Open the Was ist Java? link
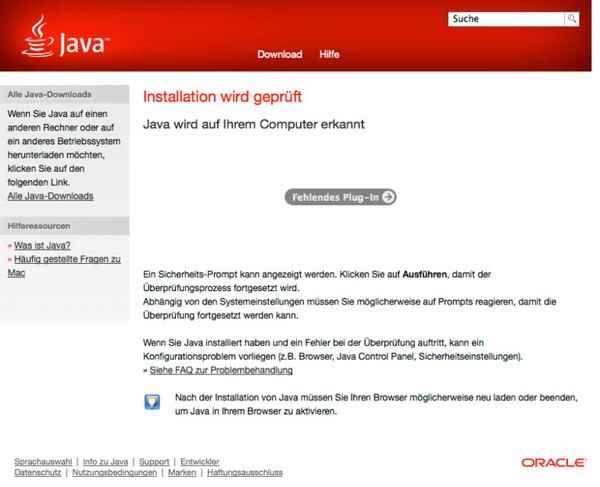Image resolution: width=600 pixels, height=487 pixels. (x=42, y=245)
